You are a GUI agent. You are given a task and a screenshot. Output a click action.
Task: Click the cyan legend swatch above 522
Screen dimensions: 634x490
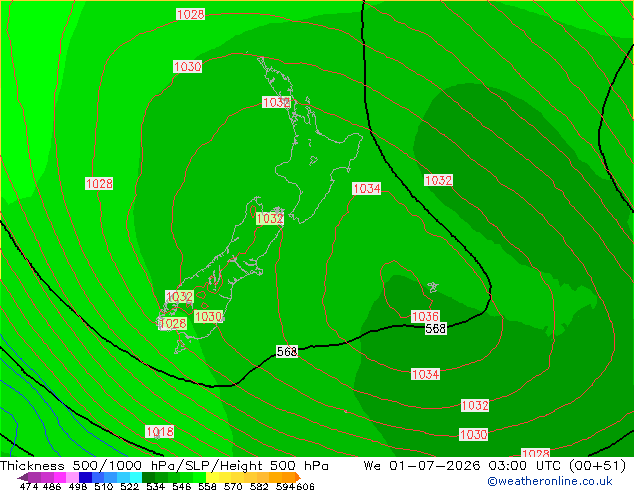pyautogui.click(x=136, y=477)
